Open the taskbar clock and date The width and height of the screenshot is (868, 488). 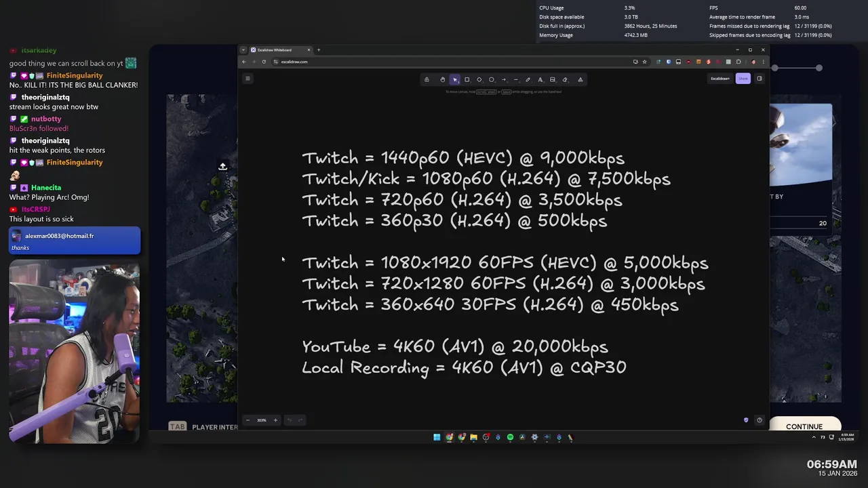click(x=848, y=437)
